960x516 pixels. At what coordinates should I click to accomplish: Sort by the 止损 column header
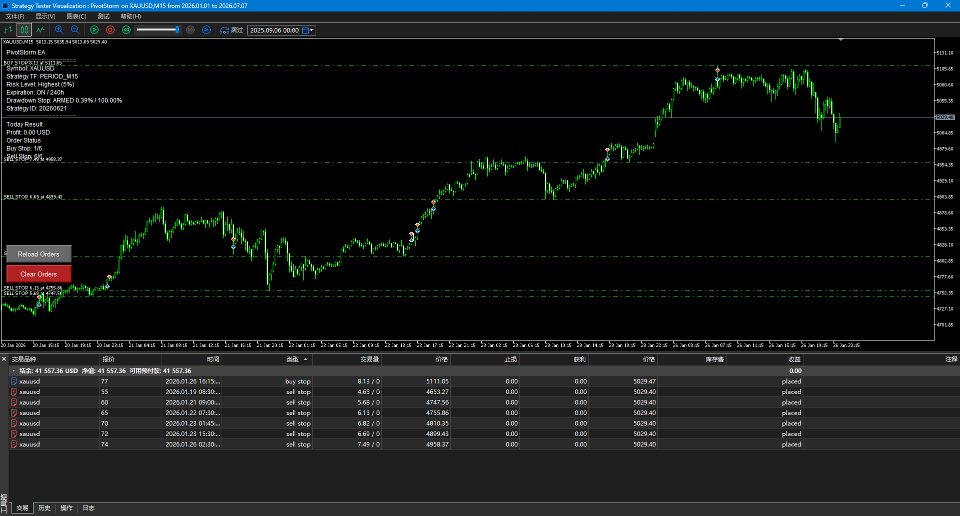click(x=511, y=359)
